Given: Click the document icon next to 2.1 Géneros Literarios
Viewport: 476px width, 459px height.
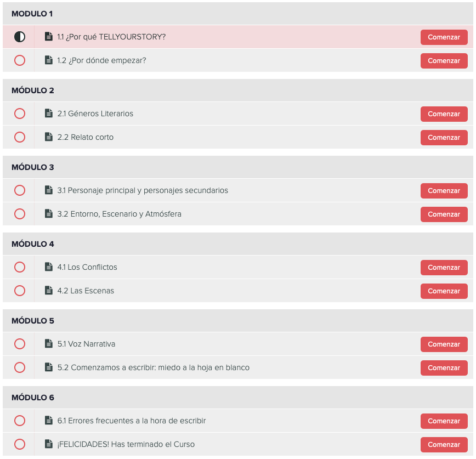Looking at the screenshot, I should pyautogui.click(x=49, y=113).
